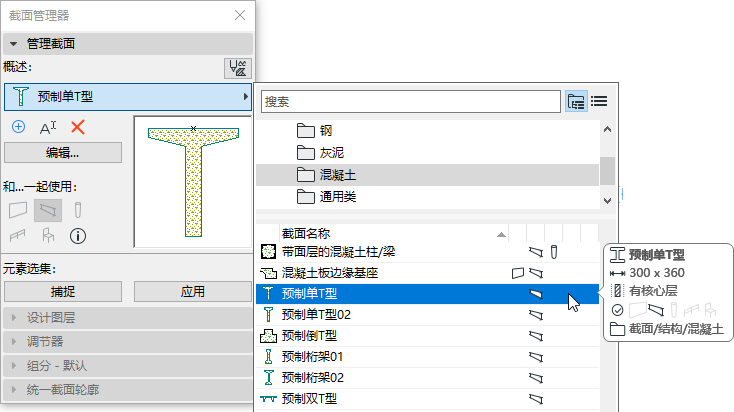Switch to flat list view icon
This screenshot has width=734, height=412.
click(599, 101)
